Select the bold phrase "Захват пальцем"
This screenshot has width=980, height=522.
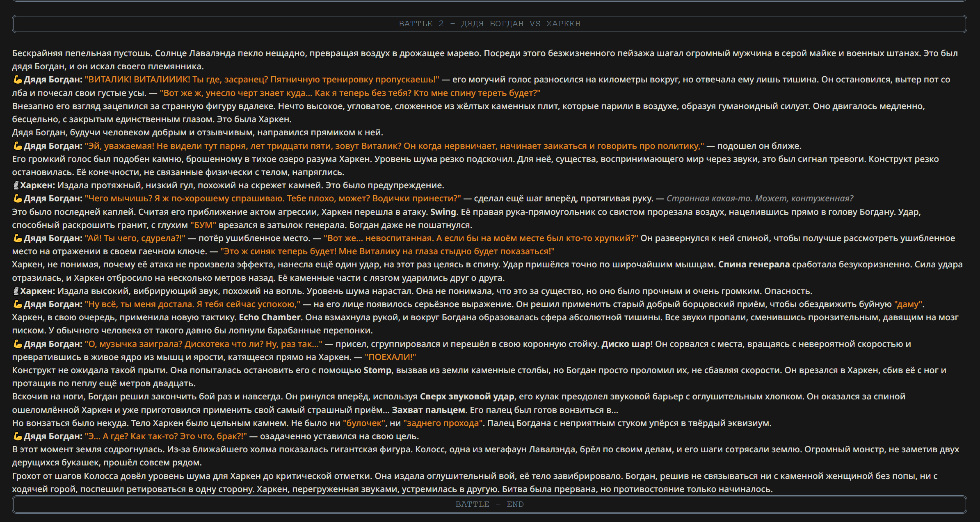click(x=429, y=410)
